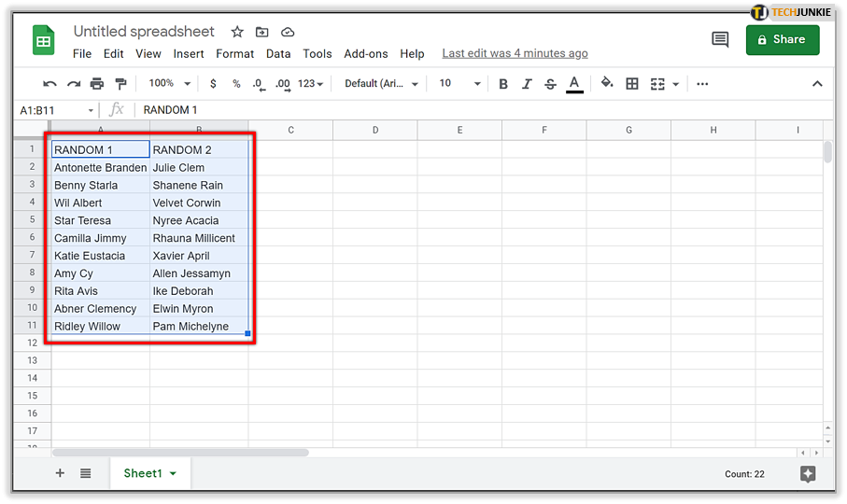Open the Borders grid icon
Viewport: 847px width, 504px height.
tap(632, 84)
